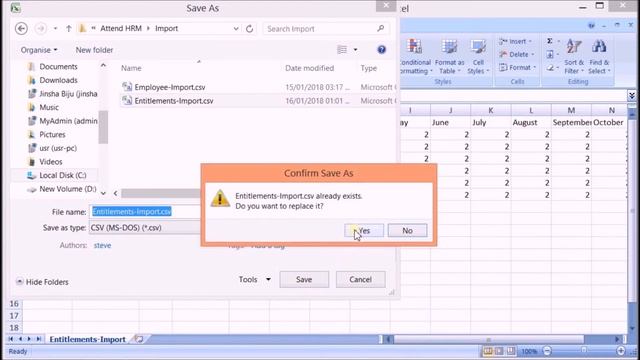Switch to Entitlements-Import sheet tab

coord(87,340)
